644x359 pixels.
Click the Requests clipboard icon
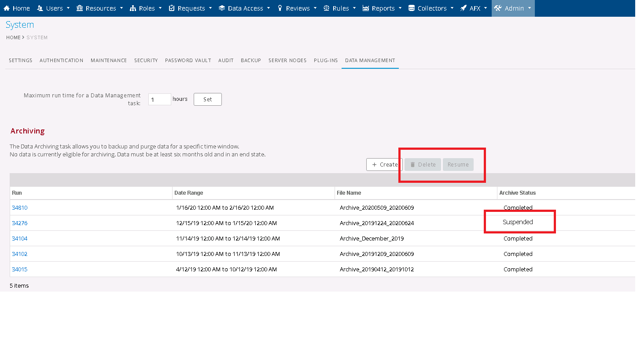click(172, 8)
